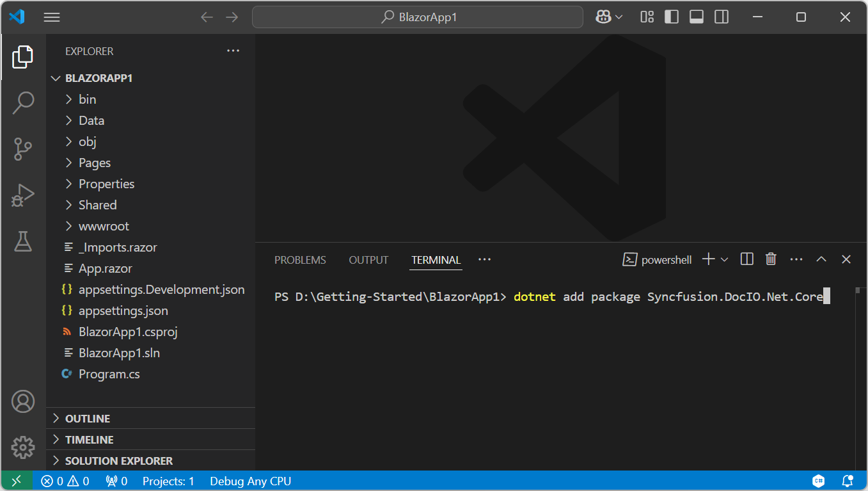Viewport: 868px width, 491px height.
Task: Open the App.razor file
Action: click(x=150, y=268)
